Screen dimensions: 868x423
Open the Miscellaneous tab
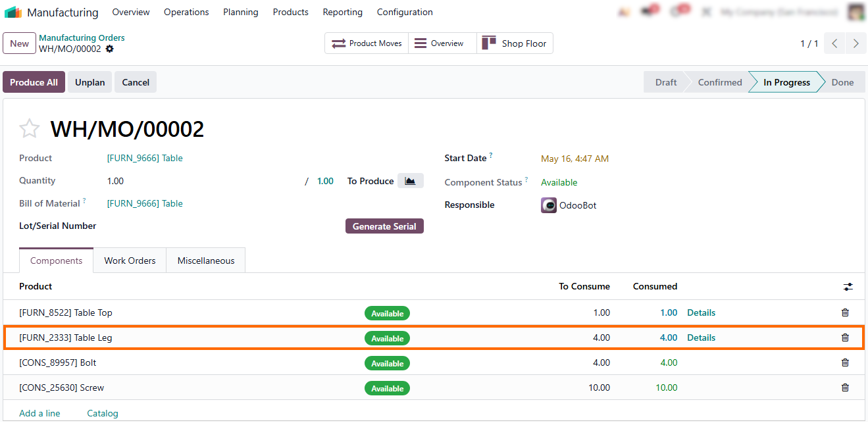(205, 261)
